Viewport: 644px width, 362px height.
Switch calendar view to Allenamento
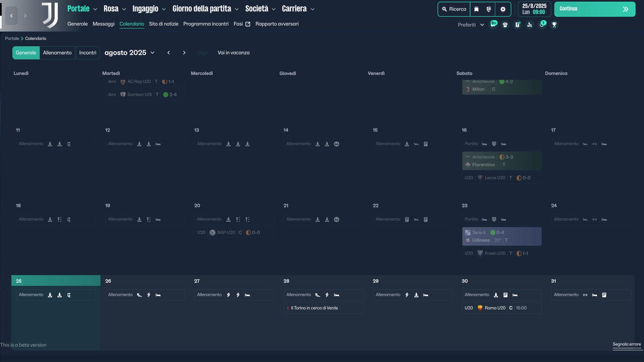(x=57, y=53)
